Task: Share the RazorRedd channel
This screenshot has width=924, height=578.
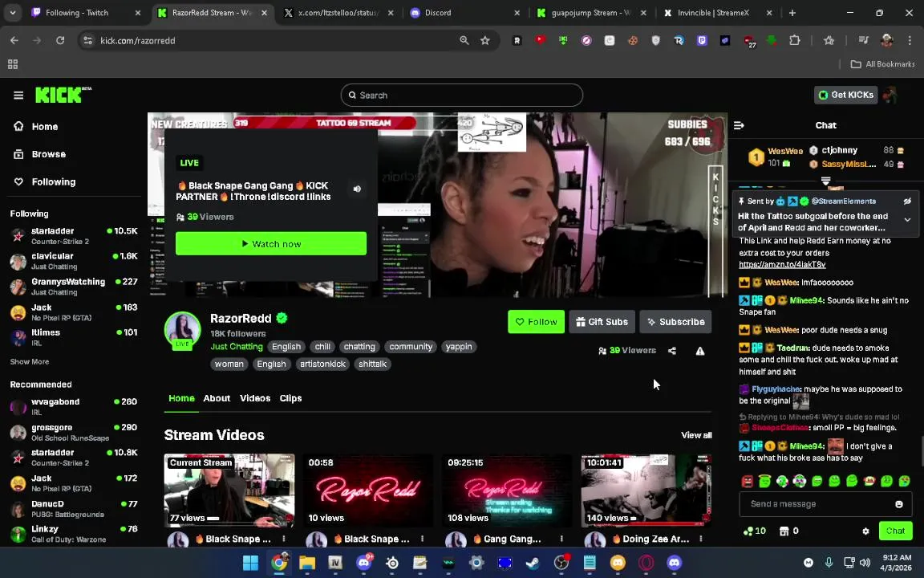Action: 672,351
